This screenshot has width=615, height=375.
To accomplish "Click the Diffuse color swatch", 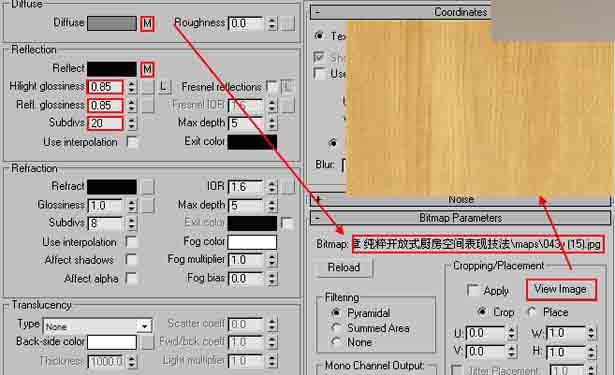I will tap(112, 24).
